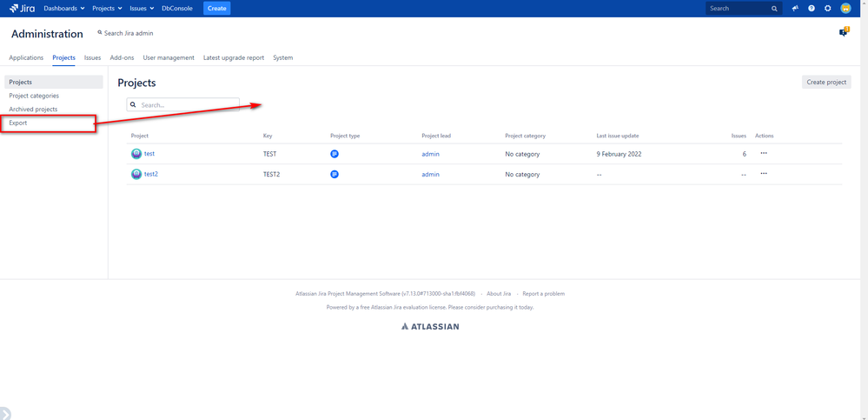Image resolution: width=868 pixels, height=420 pixels.
Task: Click No category in the test row
Action: tap(522, 154)
